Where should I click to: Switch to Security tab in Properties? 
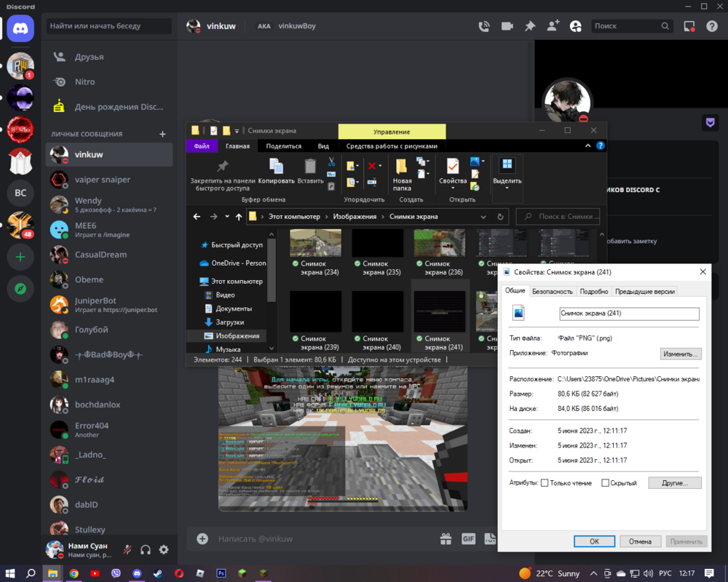pyautogui.click(x=553, y=292)
